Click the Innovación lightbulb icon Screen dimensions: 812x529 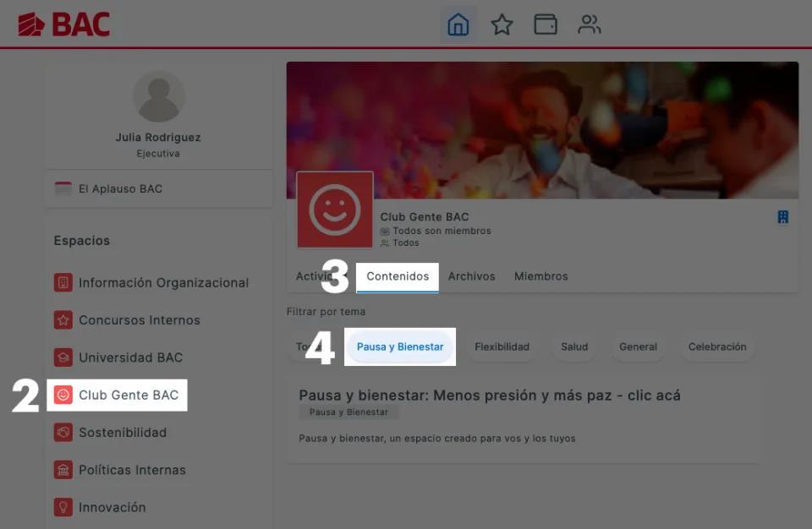63,507
